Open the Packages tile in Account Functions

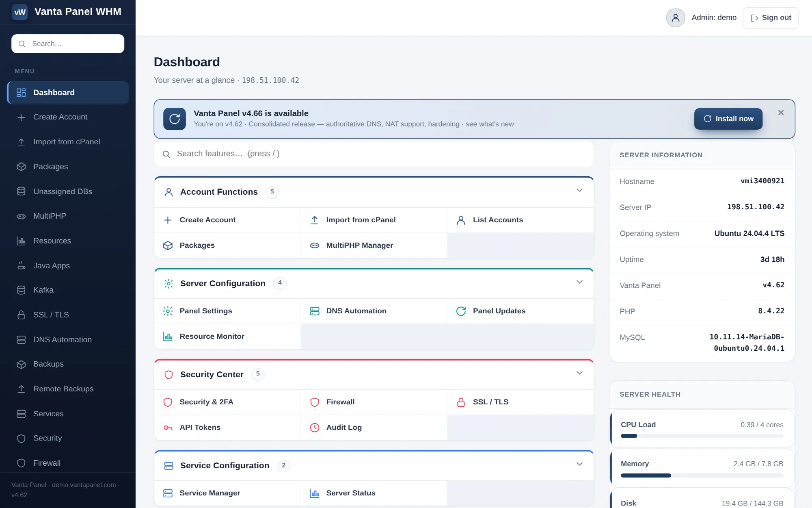227,245
